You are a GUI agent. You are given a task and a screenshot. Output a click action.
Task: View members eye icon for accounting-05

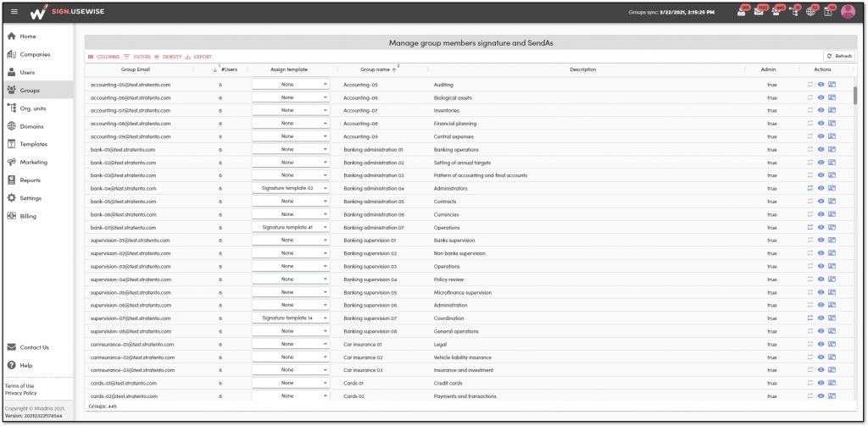pos(821,85)
